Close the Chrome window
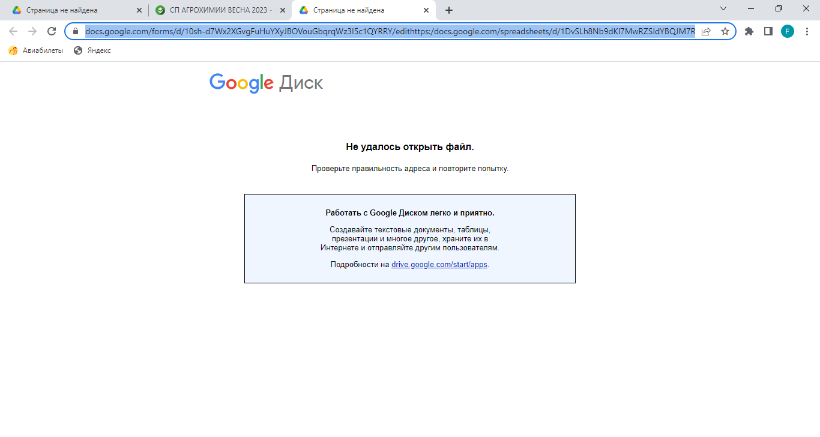Viewport: 820px width, 437px height. click(x=806, y=8)
